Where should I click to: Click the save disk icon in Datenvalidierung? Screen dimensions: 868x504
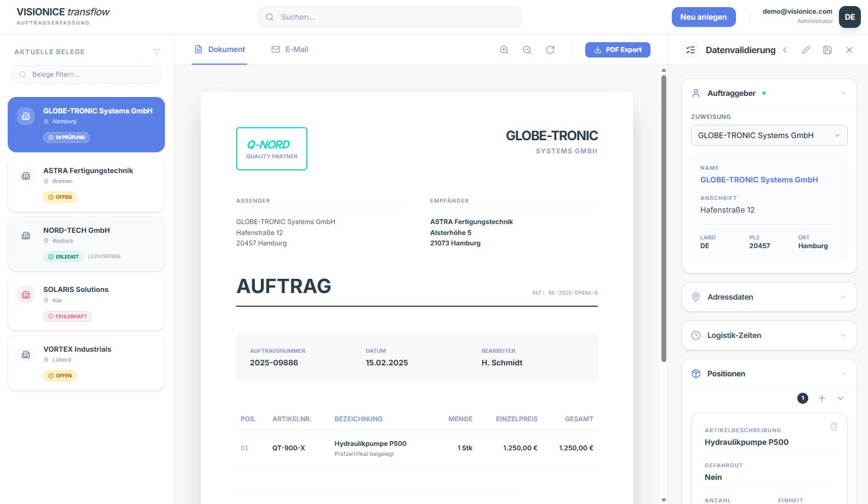click(827, 50)
